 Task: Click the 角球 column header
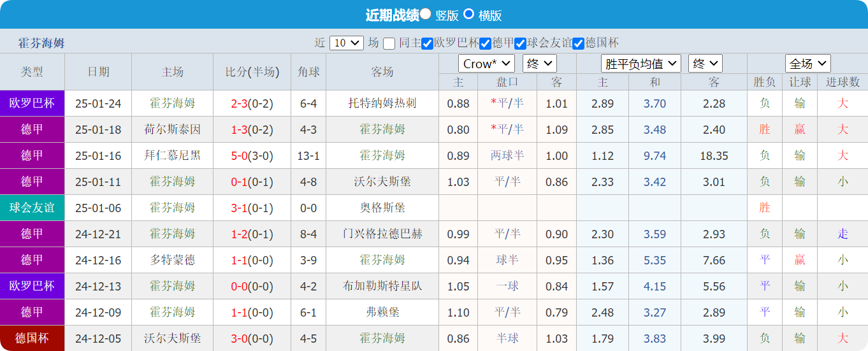pos(308,72)
